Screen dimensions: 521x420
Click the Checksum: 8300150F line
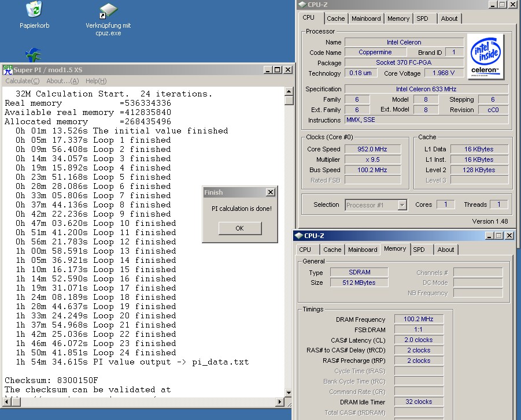(51, 380)
